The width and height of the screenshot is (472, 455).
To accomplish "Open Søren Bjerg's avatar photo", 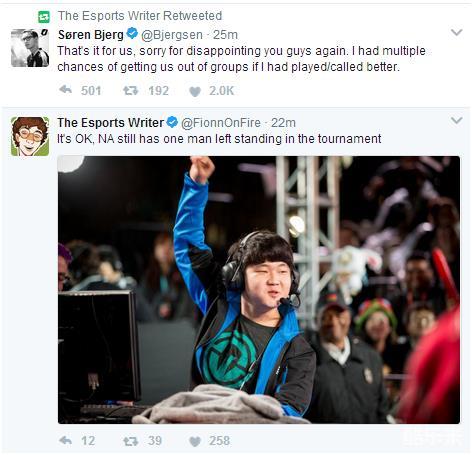I will pos(30,48).
